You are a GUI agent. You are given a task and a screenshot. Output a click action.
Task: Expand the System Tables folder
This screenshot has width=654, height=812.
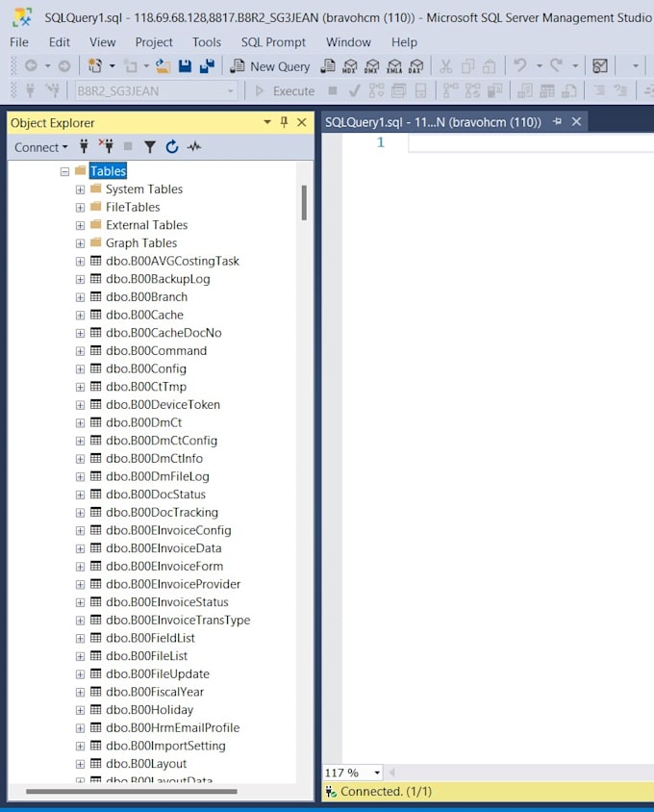80,190
